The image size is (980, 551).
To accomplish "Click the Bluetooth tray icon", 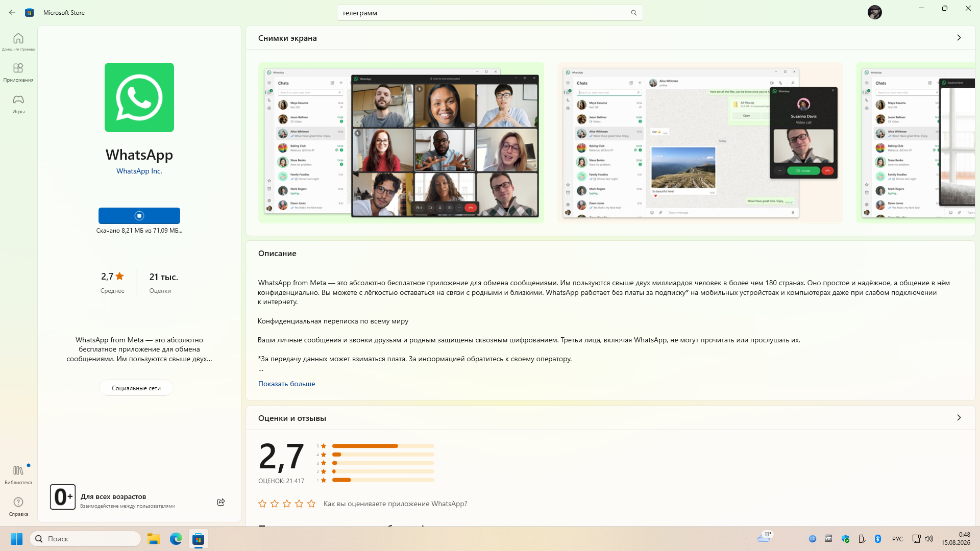I will coord(878,539).
